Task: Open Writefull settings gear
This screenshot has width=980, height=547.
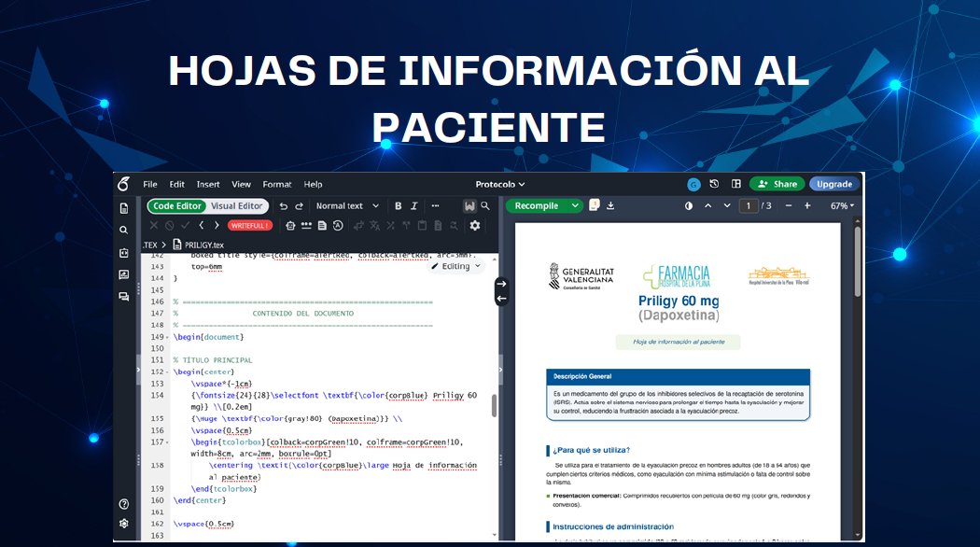Action: tap(475, 225)
